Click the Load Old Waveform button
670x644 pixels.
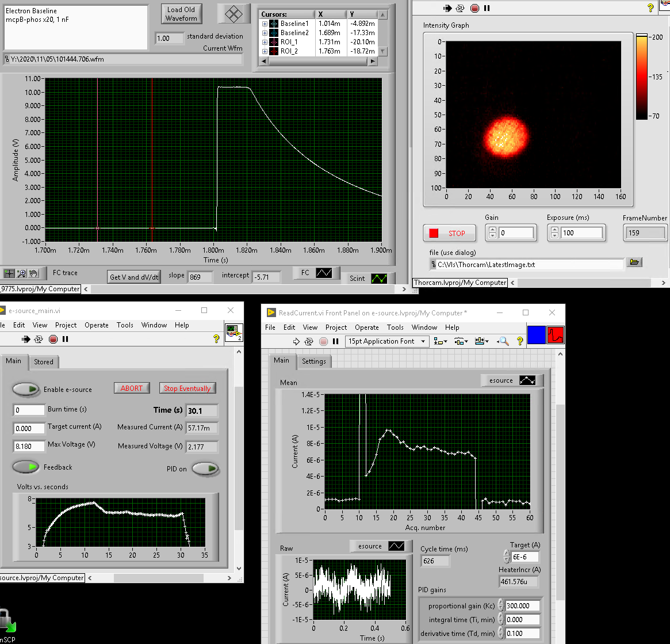point(181,14)
